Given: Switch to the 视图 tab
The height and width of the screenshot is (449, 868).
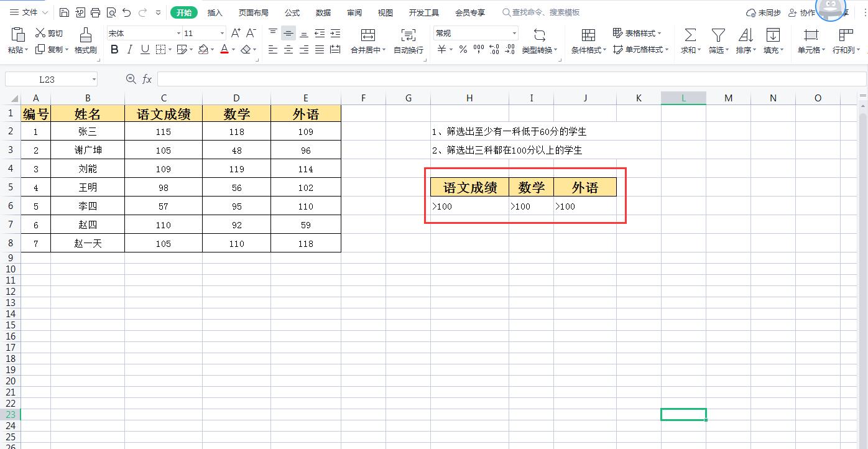Looking at the screenshot, I should point(386,12).
